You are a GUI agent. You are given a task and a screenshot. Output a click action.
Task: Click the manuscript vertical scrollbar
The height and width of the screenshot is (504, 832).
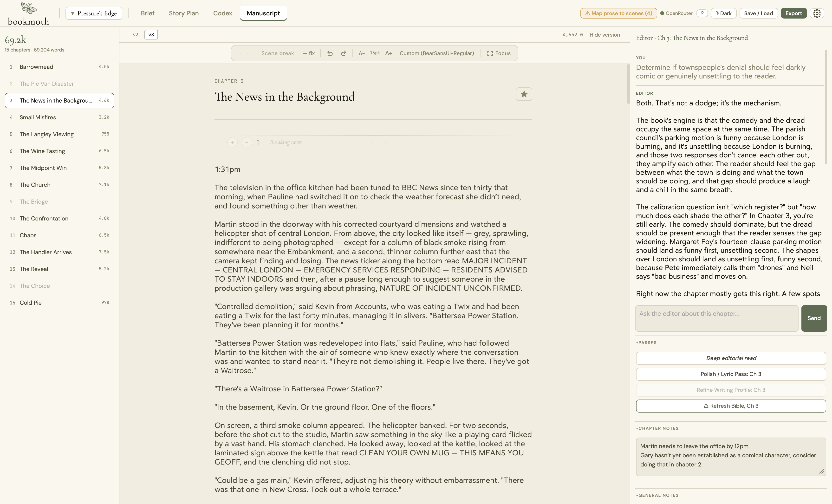628,84
